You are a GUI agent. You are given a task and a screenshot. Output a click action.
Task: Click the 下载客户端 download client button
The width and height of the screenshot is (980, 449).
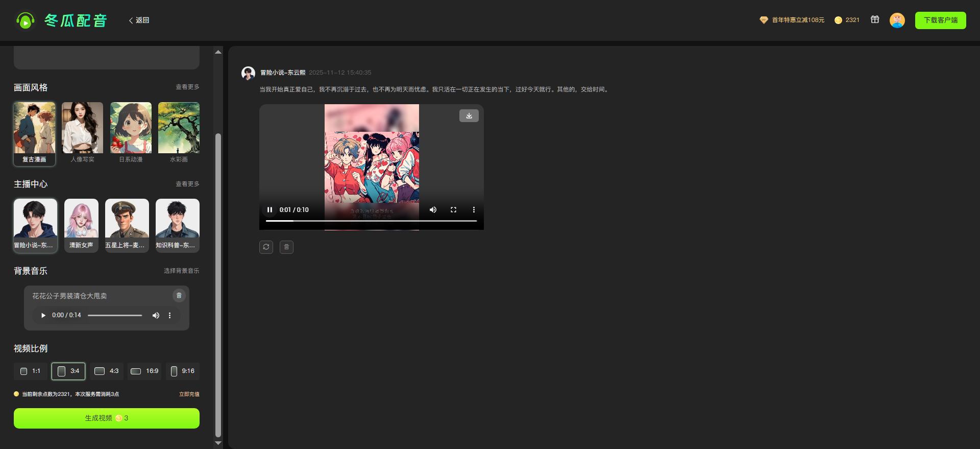coord(940,20)
